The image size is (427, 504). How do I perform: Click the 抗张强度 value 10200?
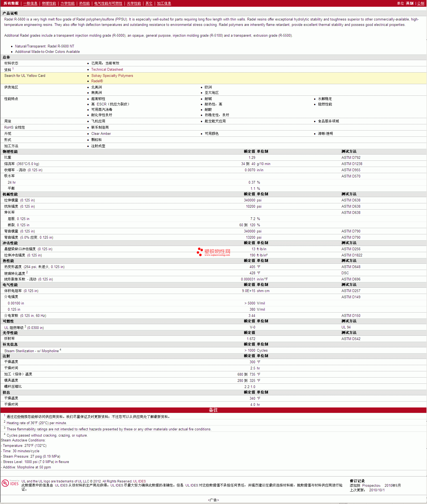(250, 206)
